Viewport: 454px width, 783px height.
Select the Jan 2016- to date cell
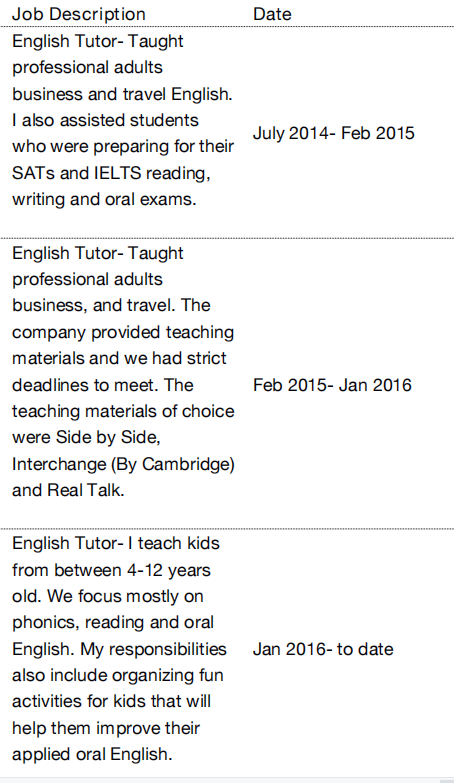323,649
